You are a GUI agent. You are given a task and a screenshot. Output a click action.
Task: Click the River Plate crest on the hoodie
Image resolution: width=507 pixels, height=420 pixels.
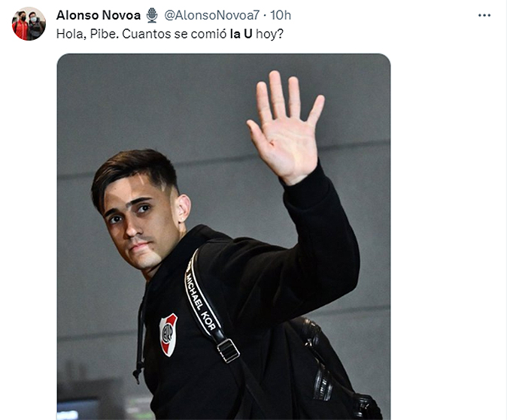point(168,334)
